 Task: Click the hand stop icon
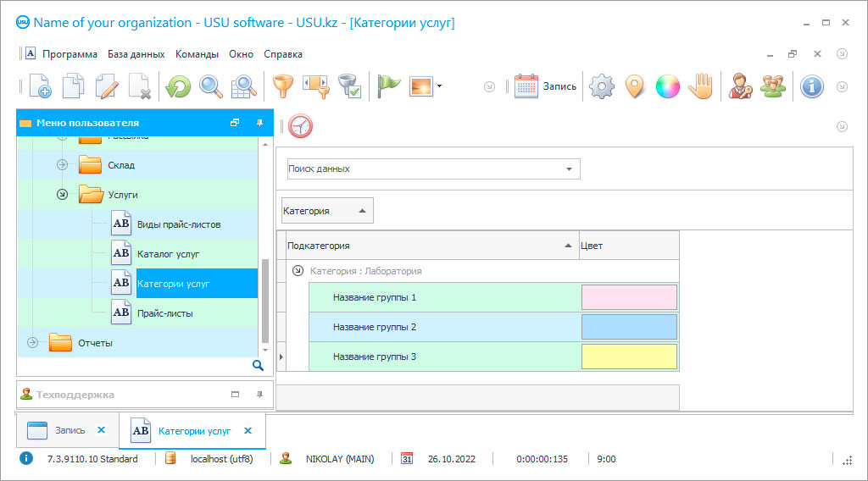[701, 86]
